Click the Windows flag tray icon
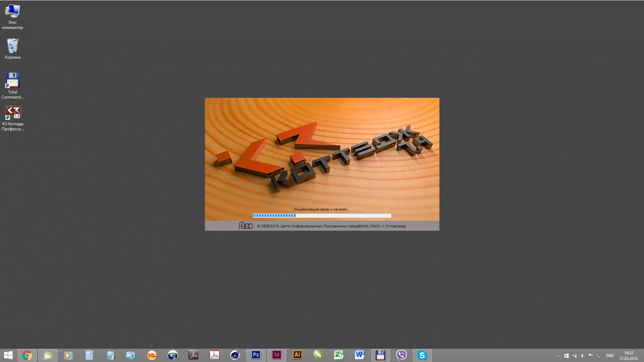The width and height of the screenshot is (644, 362). (567, 356)
